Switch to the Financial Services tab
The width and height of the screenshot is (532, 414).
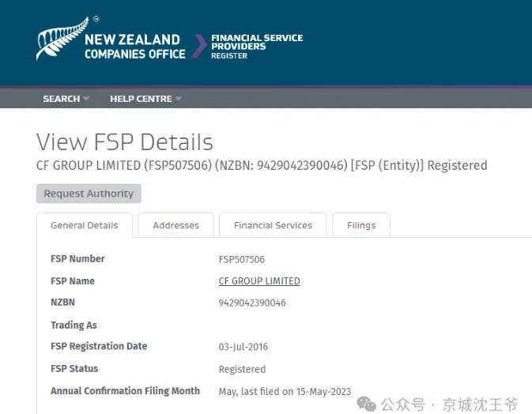[273, 225]
